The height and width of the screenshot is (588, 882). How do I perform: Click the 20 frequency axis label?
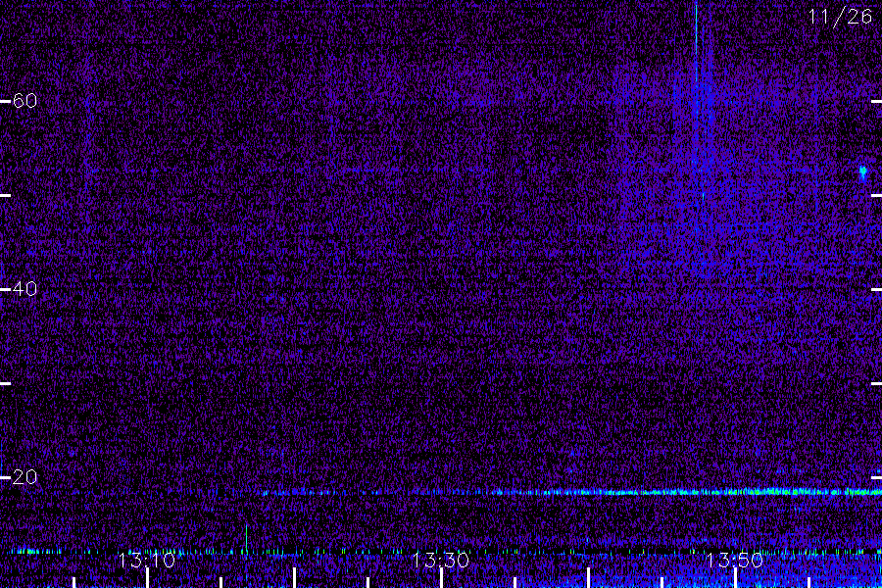tap(24, 476)
